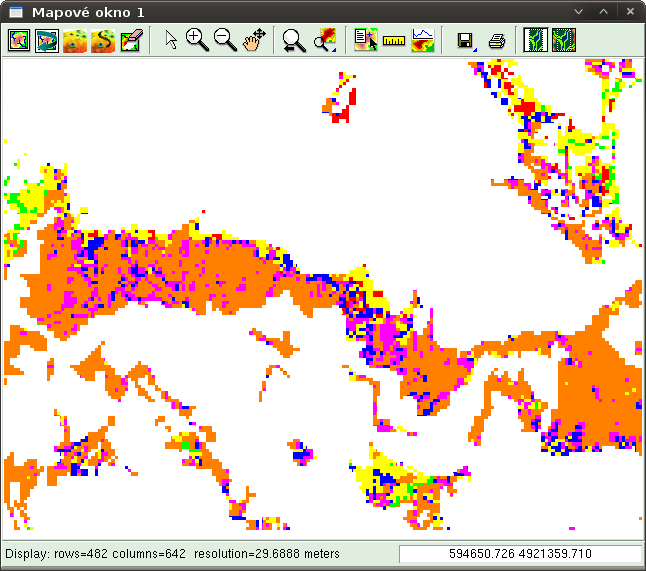Open the Zoom options menu icon
646x571 pixels.
coord(325,40)
